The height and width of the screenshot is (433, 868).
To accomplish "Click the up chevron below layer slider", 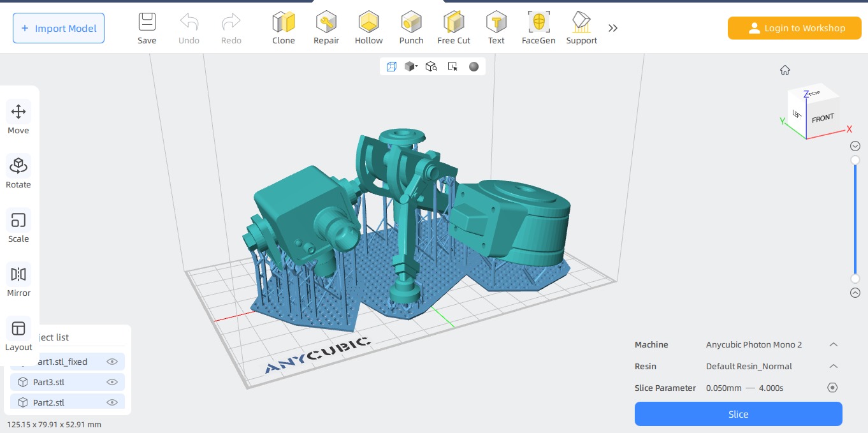I will (855, 293).
